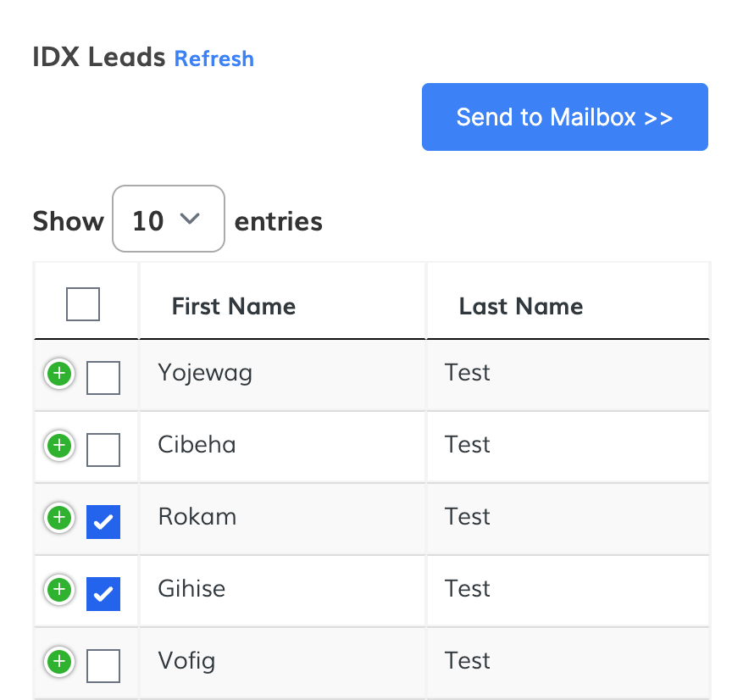Click the Vofig first name cell
Viewport: 732px width, 700px height.
(x=186, y=661)
